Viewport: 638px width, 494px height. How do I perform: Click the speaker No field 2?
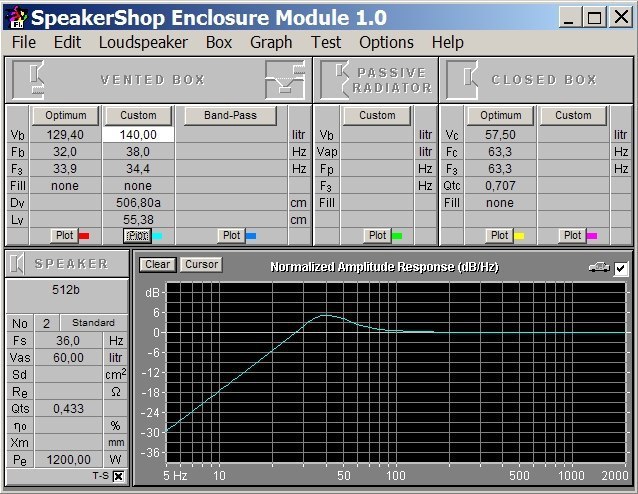(47, 324)
